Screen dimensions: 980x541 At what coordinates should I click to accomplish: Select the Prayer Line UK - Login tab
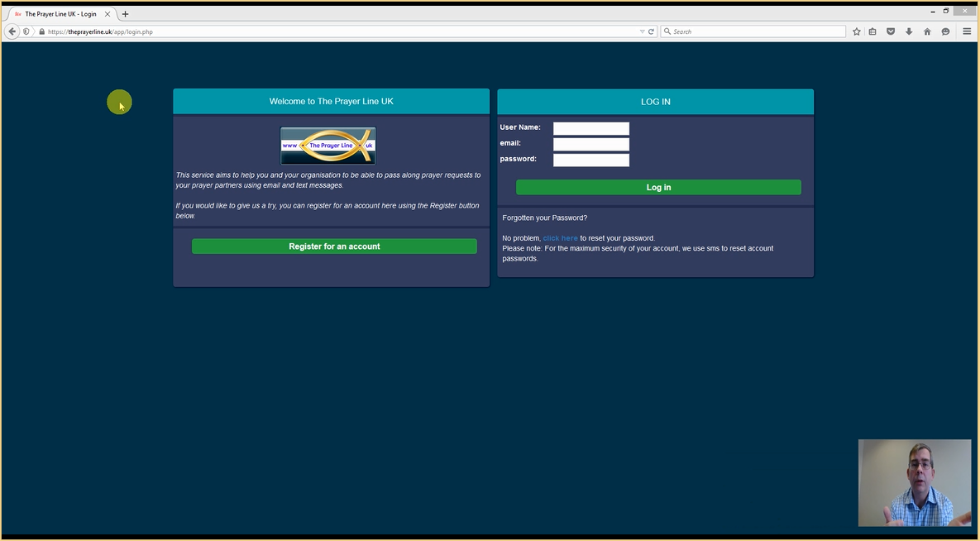60,14
